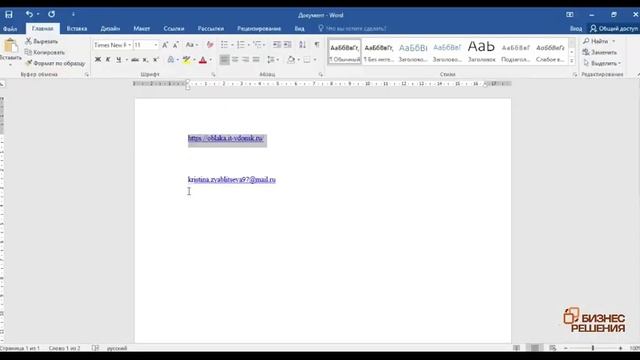Switch to the Вставка tab
The image size is (640, 360).
(x=77, y=29)
